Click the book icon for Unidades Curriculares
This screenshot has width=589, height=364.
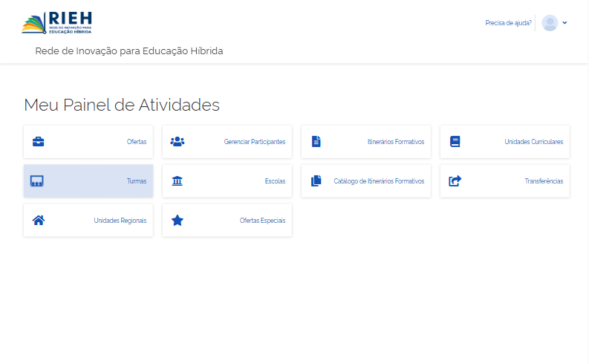click(x=455, y=142)
